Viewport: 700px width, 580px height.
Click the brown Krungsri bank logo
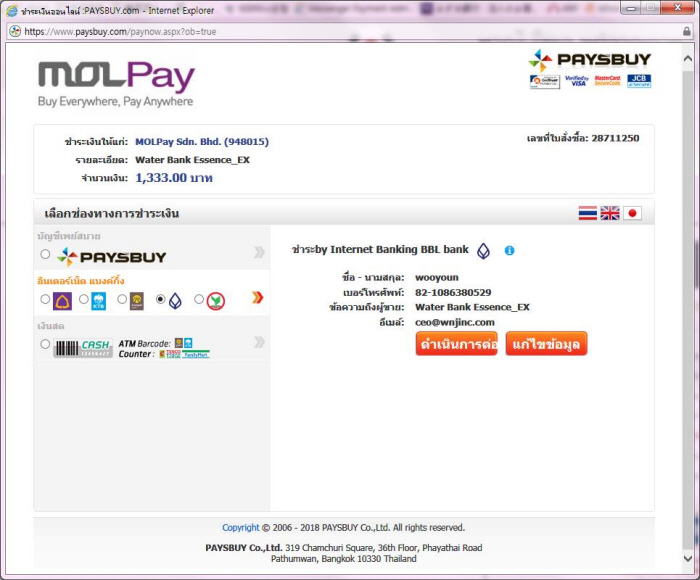click(137, 301)
